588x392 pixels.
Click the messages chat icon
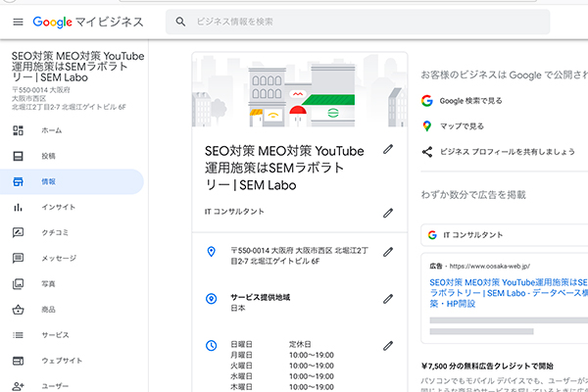(18, 258)
